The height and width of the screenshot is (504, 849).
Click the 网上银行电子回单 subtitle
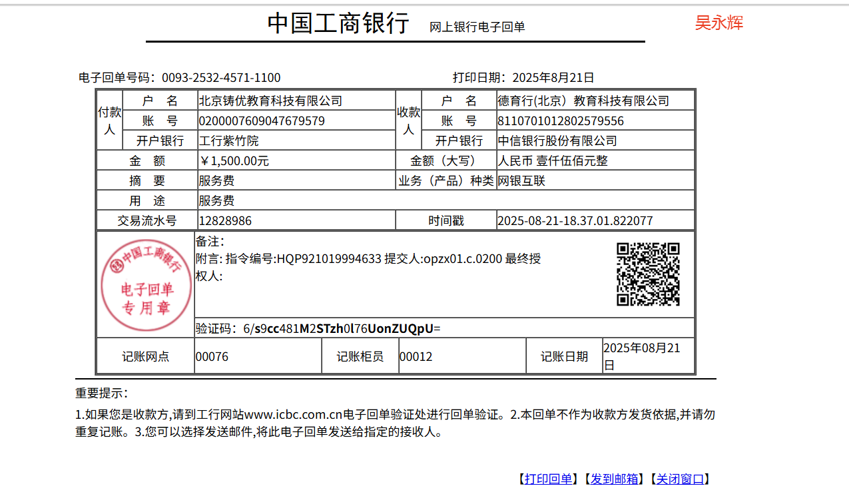pos(477,27)
